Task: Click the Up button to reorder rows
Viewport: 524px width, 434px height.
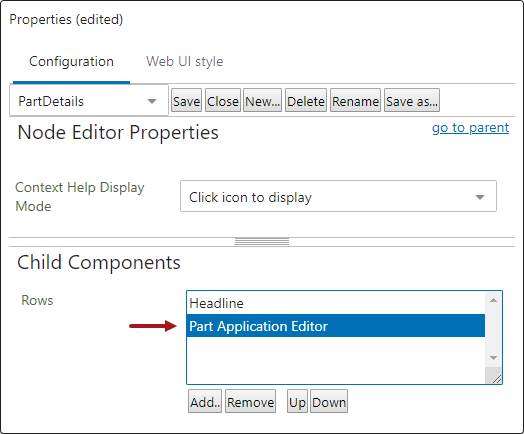Action: point(297,402)
